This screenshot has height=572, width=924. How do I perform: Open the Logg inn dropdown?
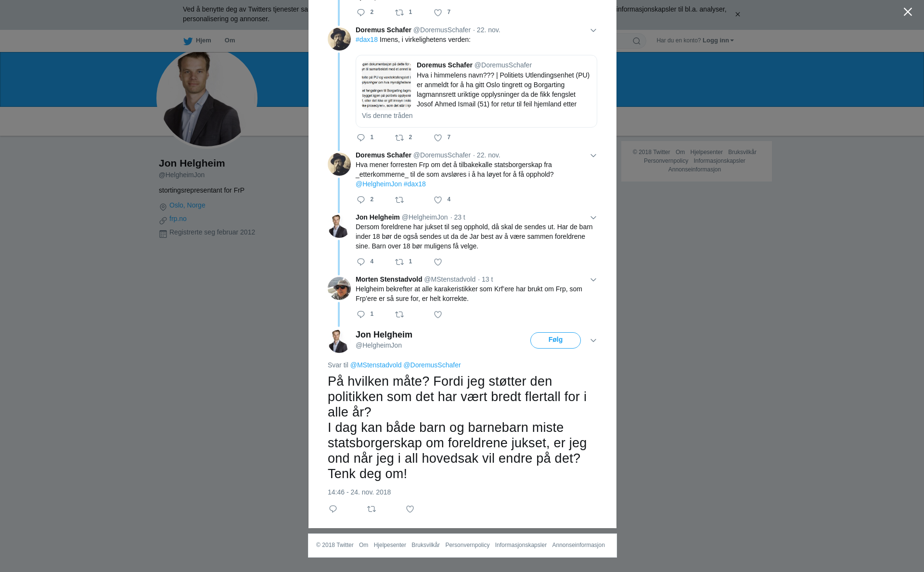coord(718,40)
